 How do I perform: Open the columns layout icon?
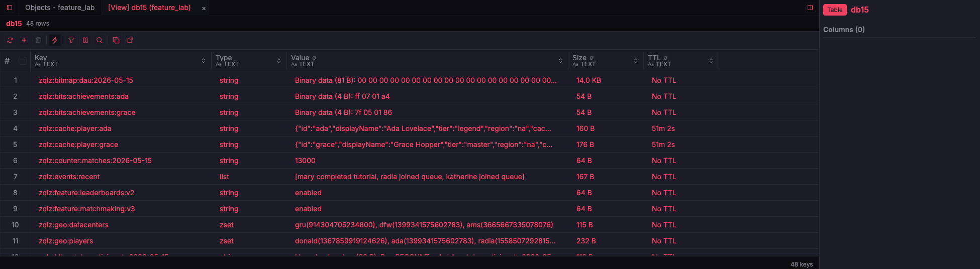(x=85, y=40)
